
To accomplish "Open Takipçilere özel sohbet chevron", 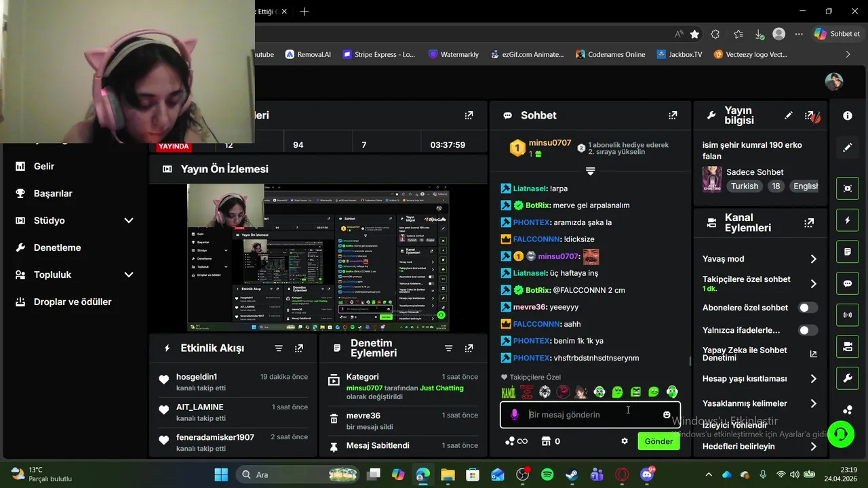I will [x=813, y=284].
